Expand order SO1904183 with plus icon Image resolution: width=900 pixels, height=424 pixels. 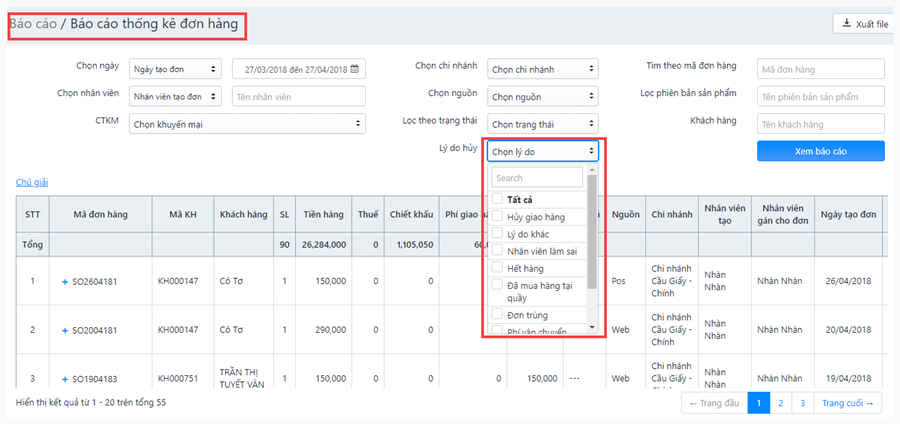[65, 379]
